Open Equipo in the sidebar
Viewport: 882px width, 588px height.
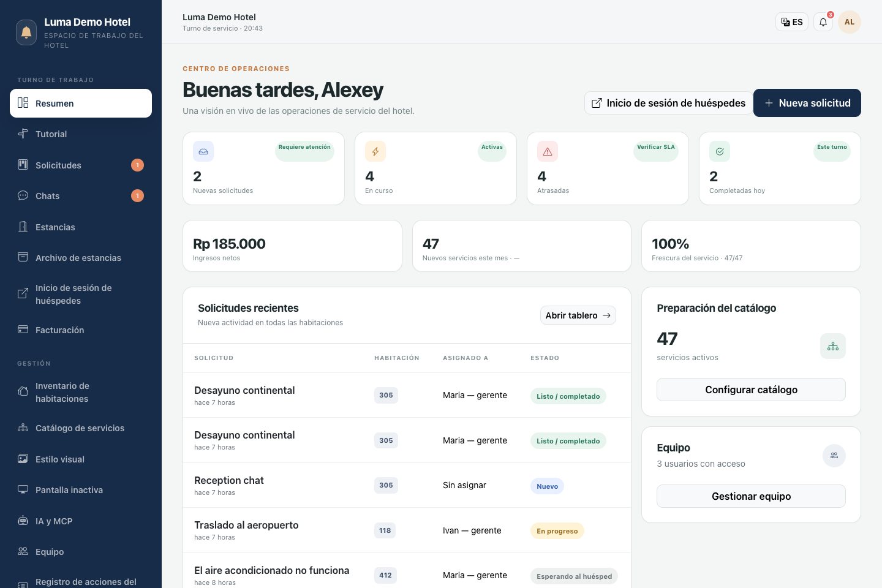81,552
